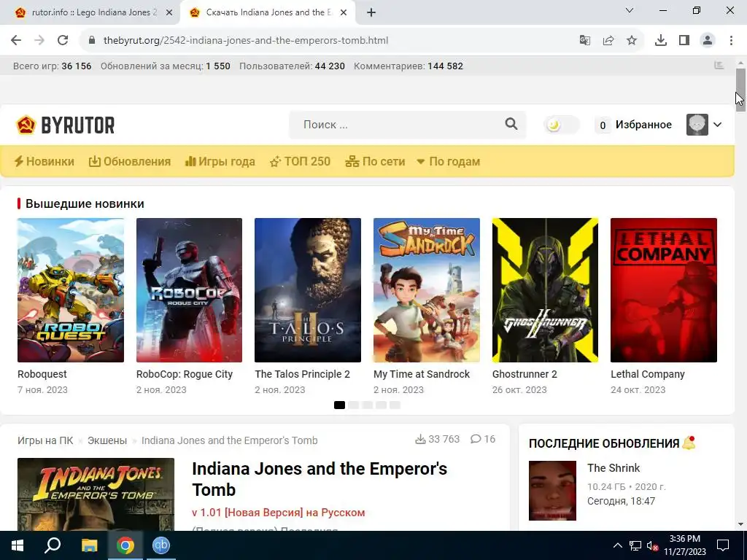Screen dimensions: 747x560
Task: Open the My Time at Sandrock cover
Action: (426, 290)
